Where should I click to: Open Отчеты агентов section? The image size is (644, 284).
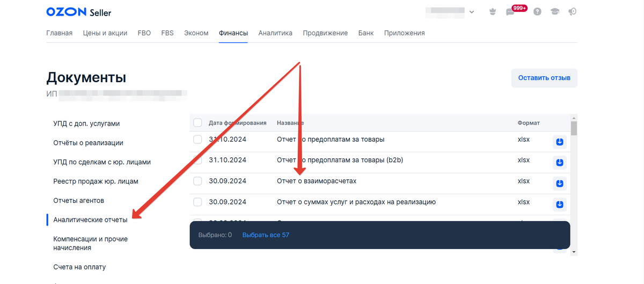78,200
